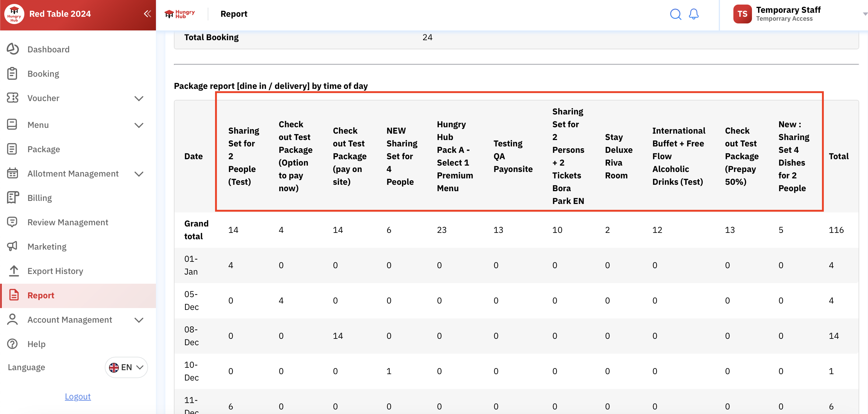Select Package in the sidebar menu
The image size is (868, 414).
[x=44, y=149]
